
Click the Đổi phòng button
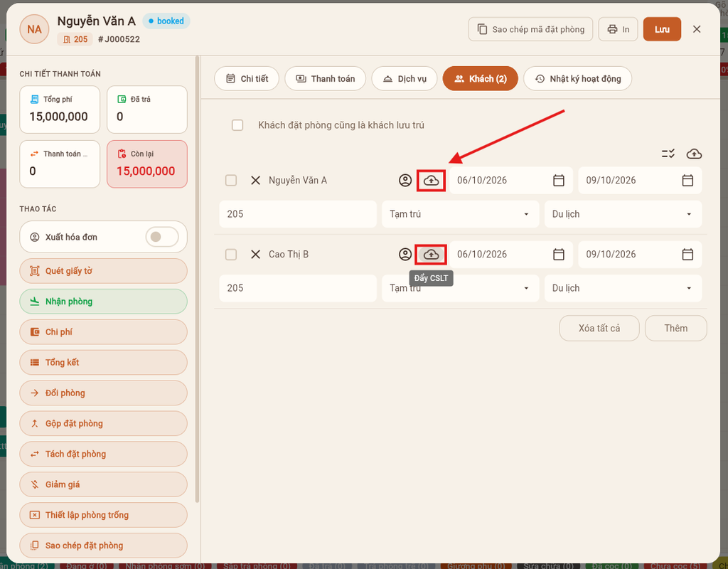click(x=104, y=393)
